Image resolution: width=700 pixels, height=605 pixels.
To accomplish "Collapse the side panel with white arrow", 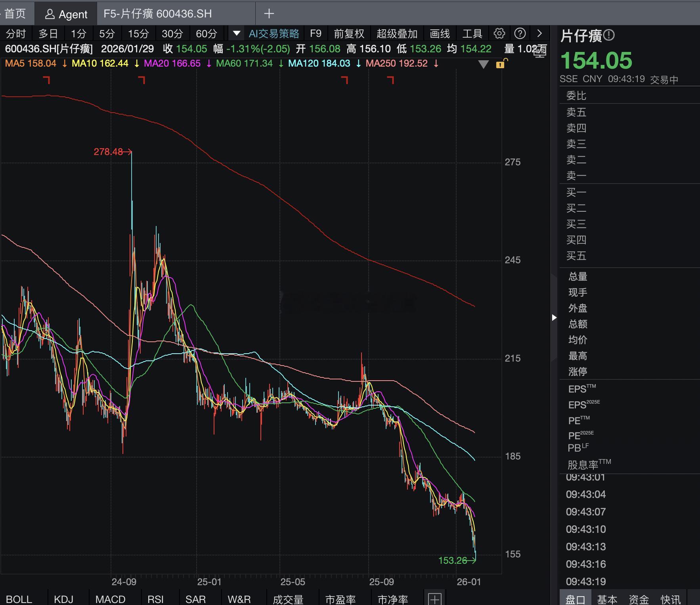I will pos(554,317).
